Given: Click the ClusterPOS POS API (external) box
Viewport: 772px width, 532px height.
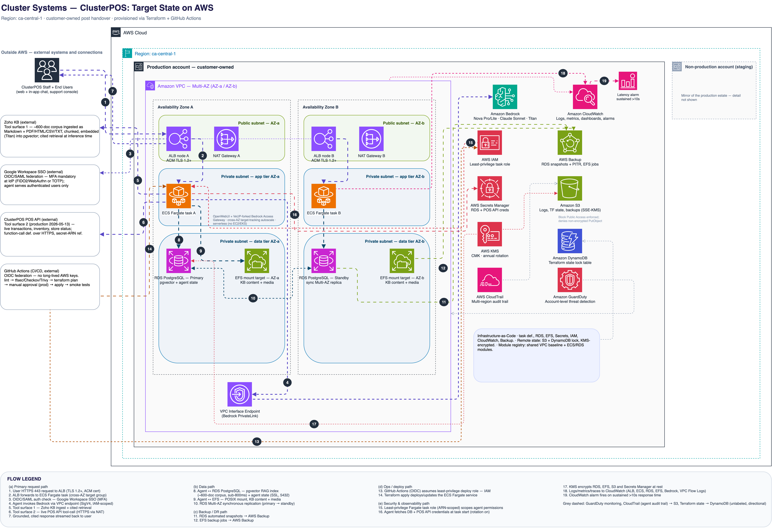Looking at the screenshot, I should pyautogui.click(x=50, y=234).
